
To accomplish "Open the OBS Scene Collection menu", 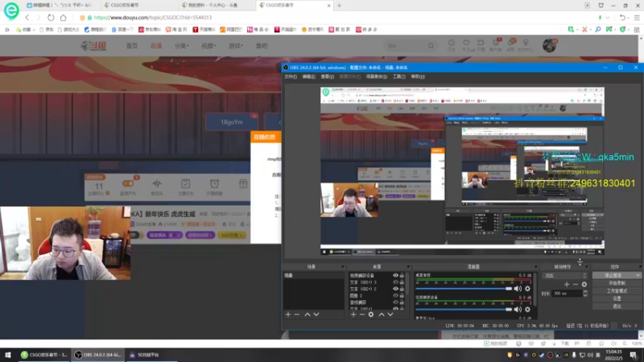I will 377,76.
